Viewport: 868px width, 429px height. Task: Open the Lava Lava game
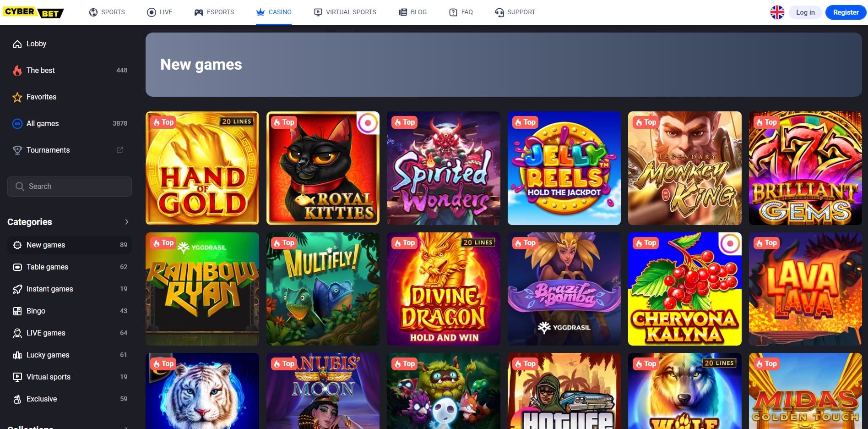pos(805,289)
